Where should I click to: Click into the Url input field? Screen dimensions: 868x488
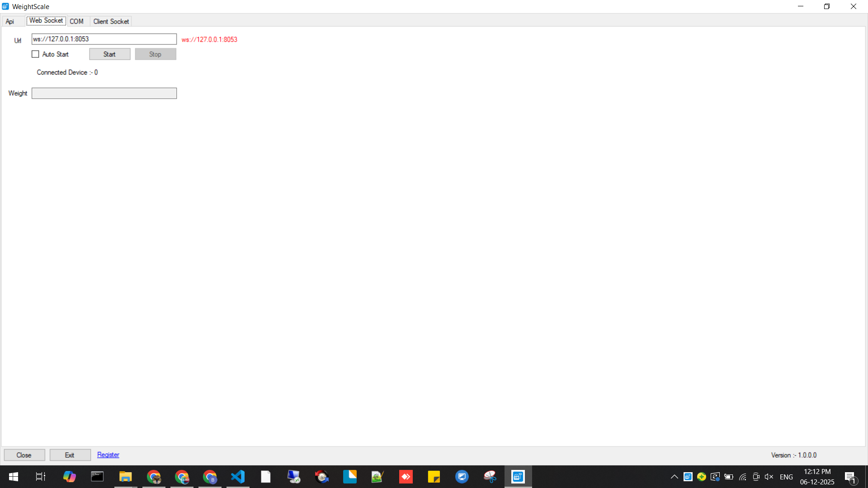[x=104, y=39]
